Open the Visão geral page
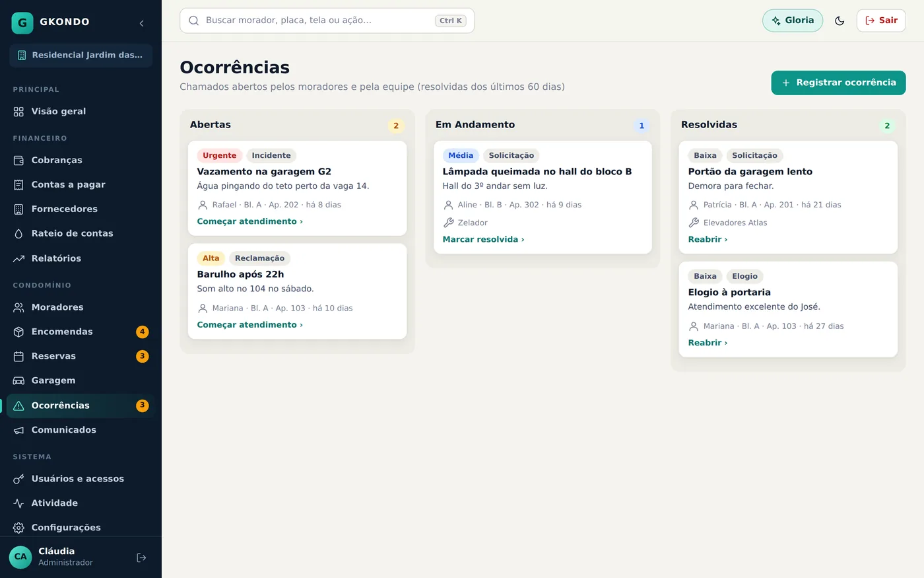This screenshot has width=924, height=578. point(81,111)
